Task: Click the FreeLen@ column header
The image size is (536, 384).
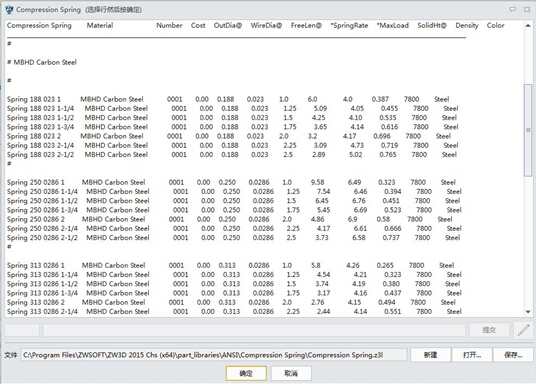Action: tap(306, 25)
